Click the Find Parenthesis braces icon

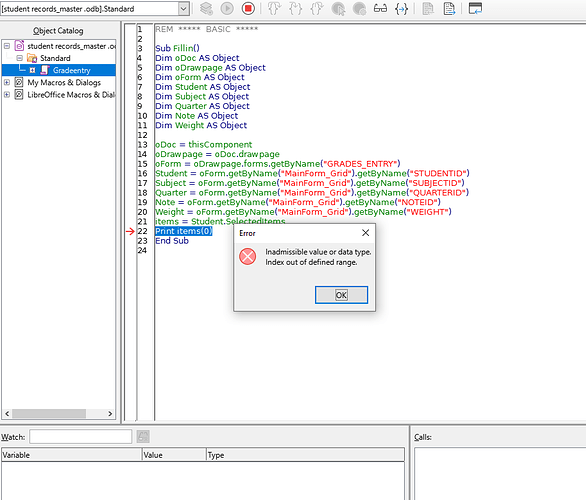pyautogui.click(x=401, y=8)
